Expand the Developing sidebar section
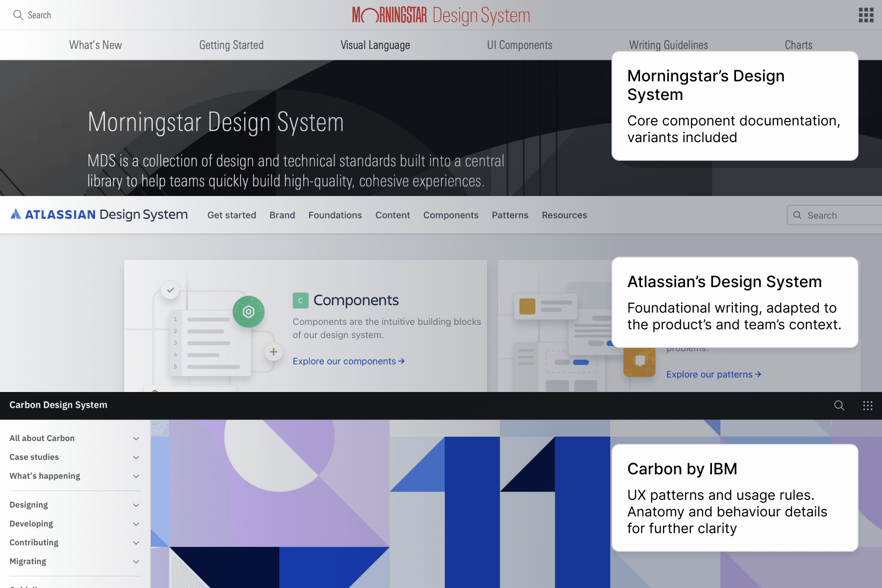882x588 pixels. click(74, 524)
